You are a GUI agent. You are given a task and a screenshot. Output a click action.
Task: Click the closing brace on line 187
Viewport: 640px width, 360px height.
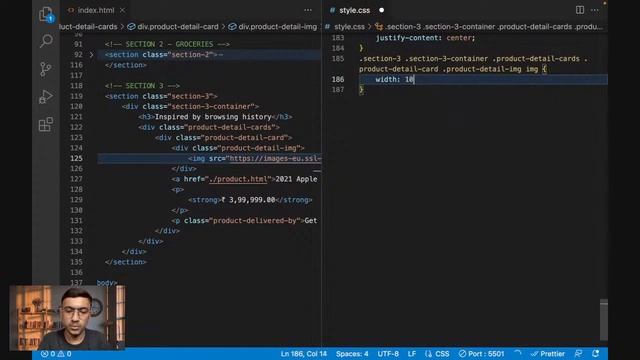click(361, 90)
